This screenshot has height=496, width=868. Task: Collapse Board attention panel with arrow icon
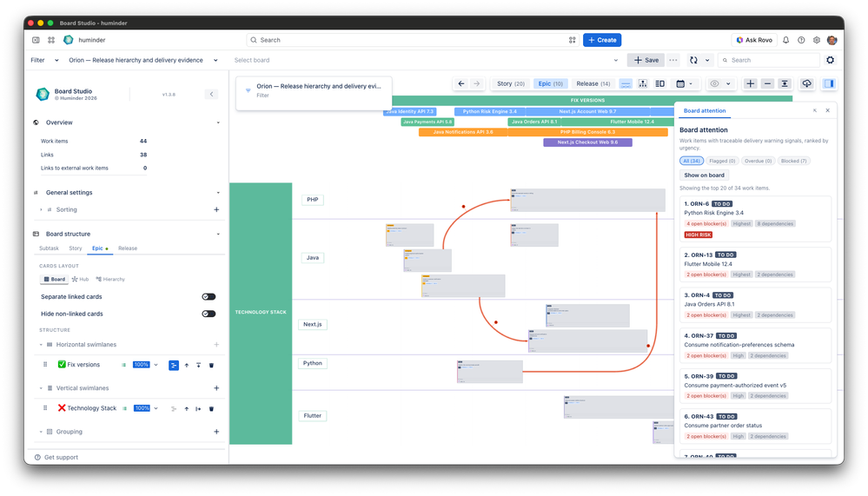[x=815, y=110]
